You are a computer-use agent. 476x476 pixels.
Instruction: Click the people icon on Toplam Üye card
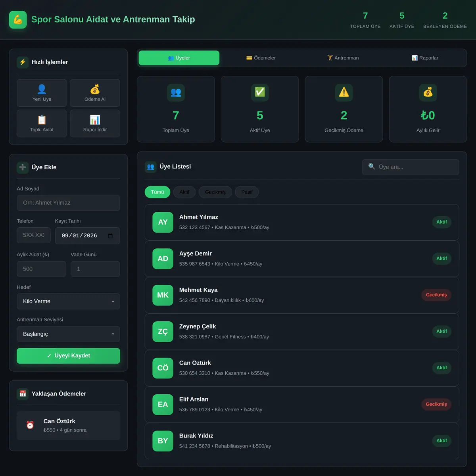pos(176,92)
